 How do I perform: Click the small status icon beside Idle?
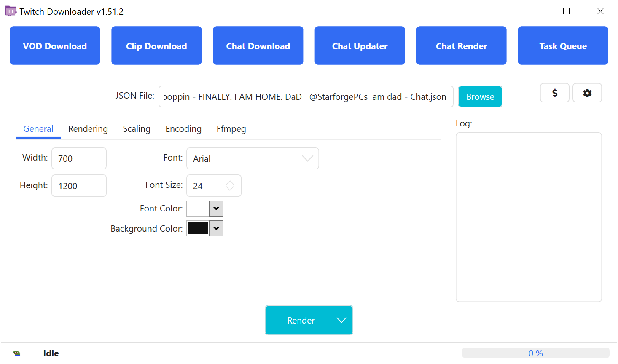coord(17,353)
